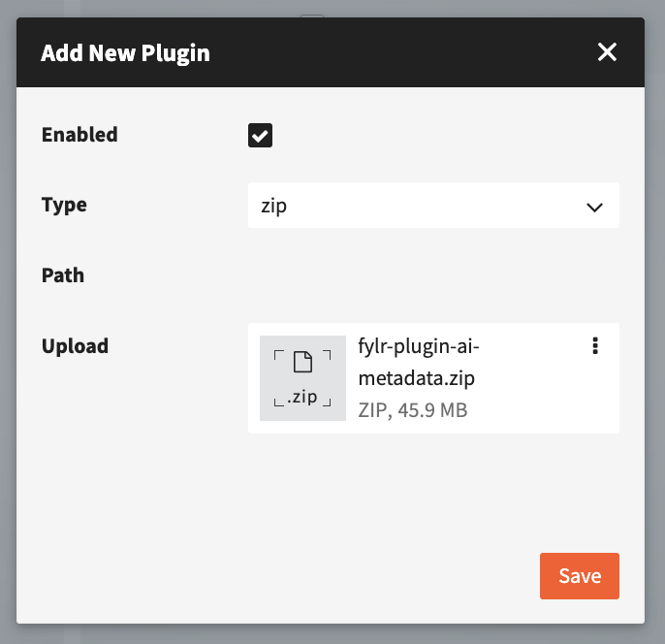The image size is (665, 644).
Task: Click the Upload field label
Action: (x=75, y=345)
